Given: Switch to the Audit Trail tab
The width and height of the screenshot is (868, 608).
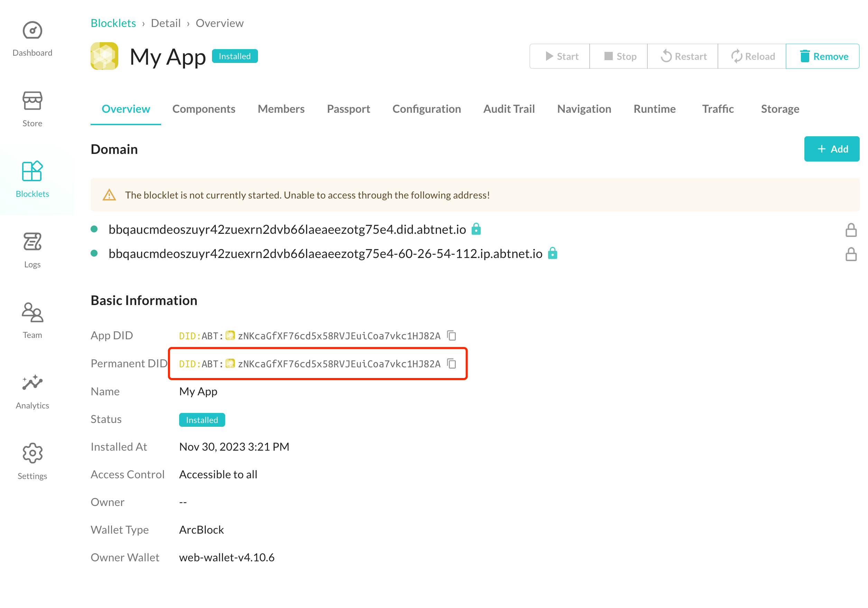Looking at the screenshot, I should 509,109.
